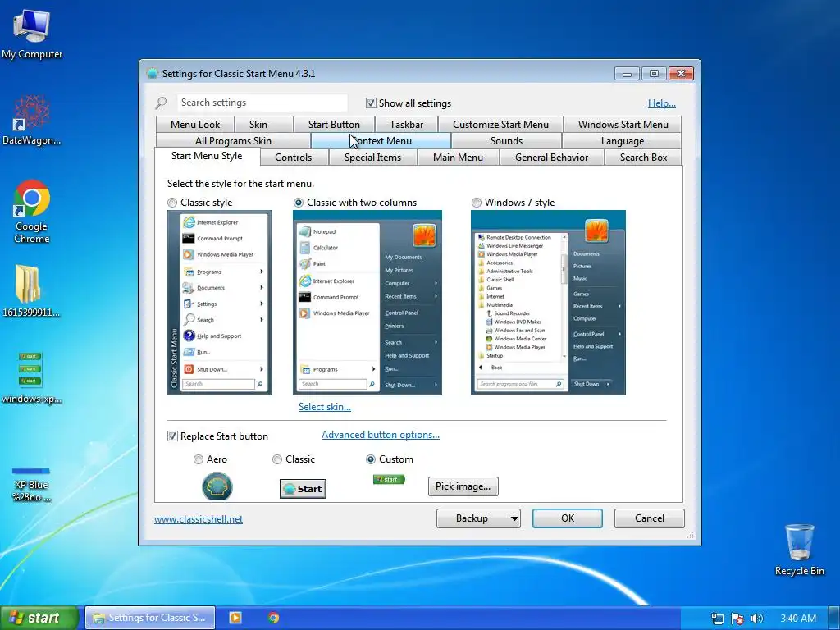Click the network icon in system tray
This screenshot has width=840, height=630.
(x=717, y=619)
